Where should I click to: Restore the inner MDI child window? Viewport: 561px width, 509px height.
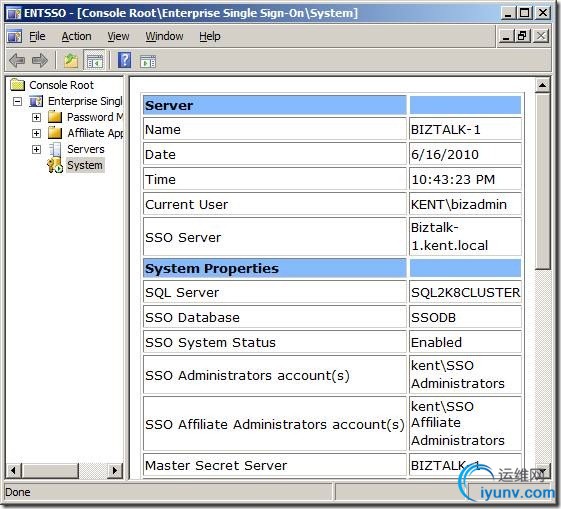(522, 36)
